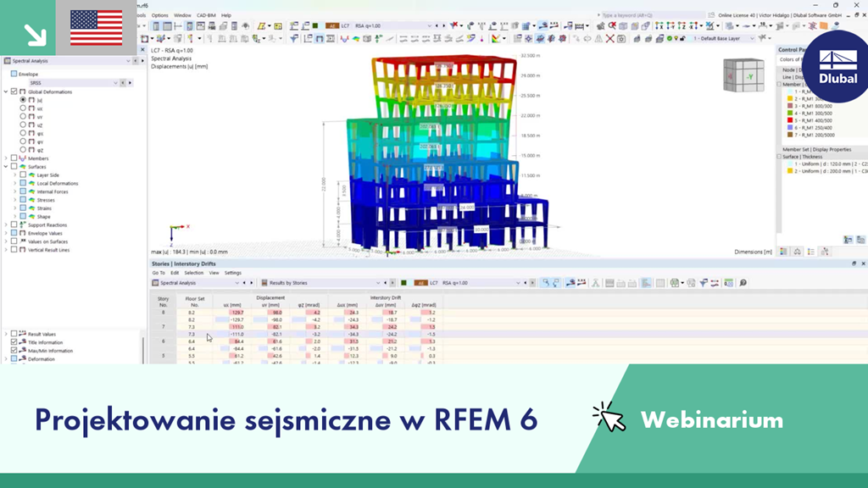
Task: Click the R_M1 400/500 red color swatch
Action: pyautogui.click(x=790, y=120)
